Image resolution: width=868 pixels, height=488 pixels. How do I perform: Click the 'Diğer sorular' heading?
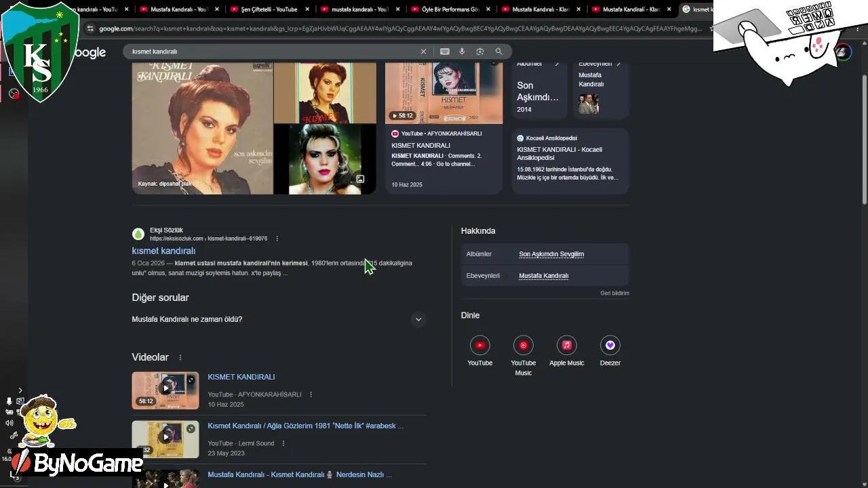pyautogui.click(x=160, y=298)
